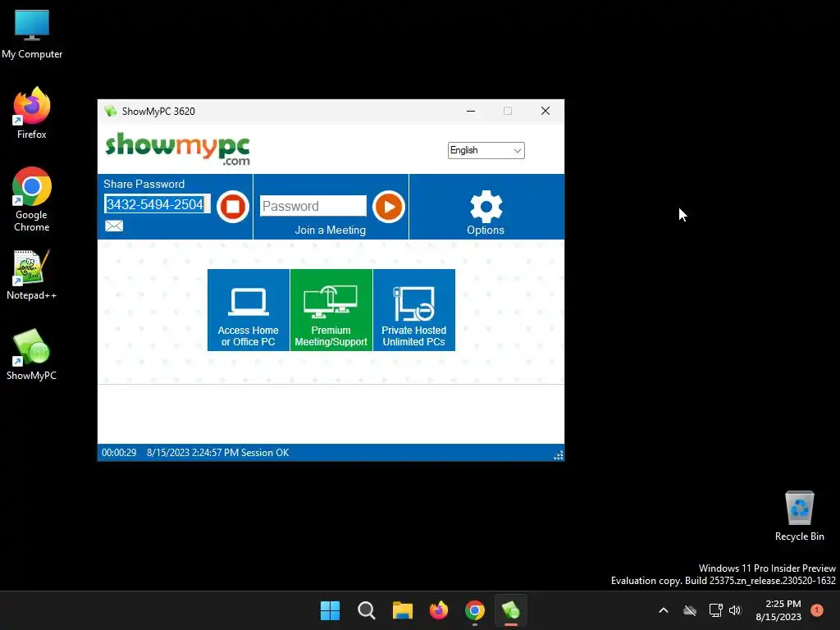Image resolution: width=840 pixels, height=630 pixels.
Task: Click the 00:00:29 session timer
Action: [x=119, y=453]
